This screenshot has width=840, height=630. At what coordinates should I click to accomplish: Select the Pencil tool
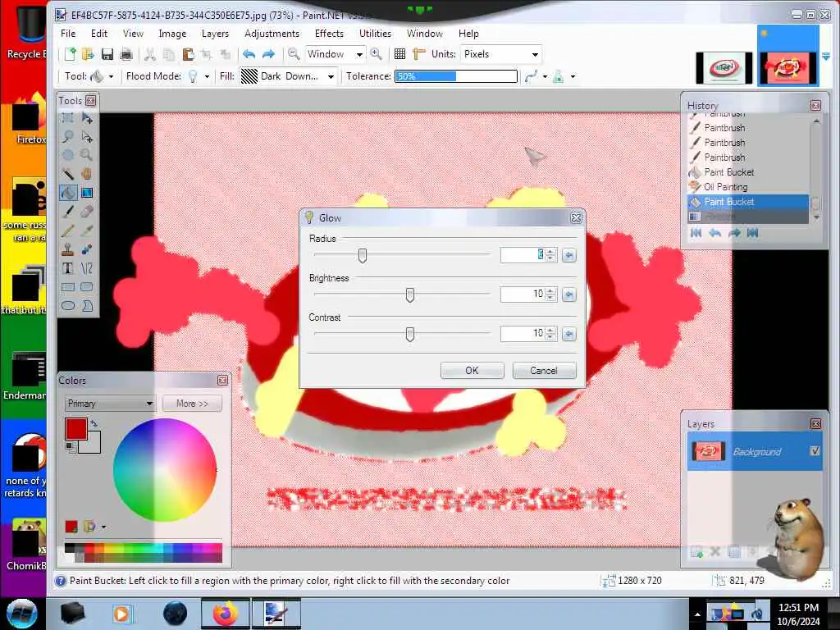pos(68,231)
